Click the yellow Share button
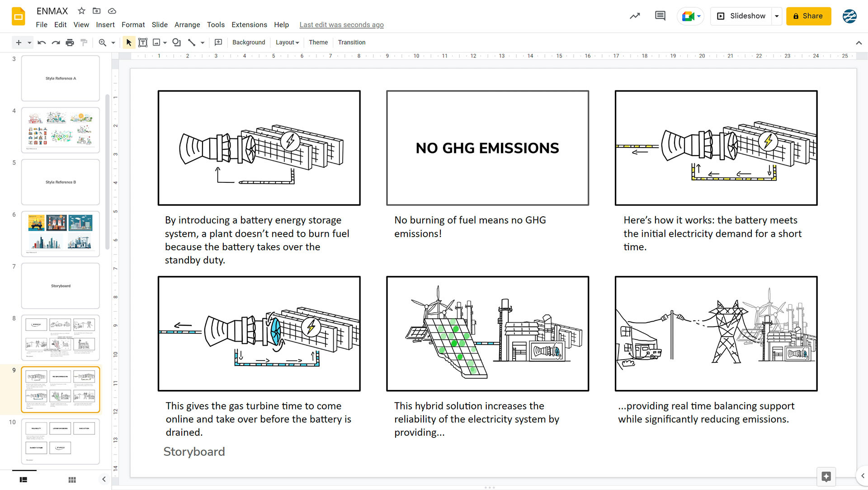 (808, 16)
